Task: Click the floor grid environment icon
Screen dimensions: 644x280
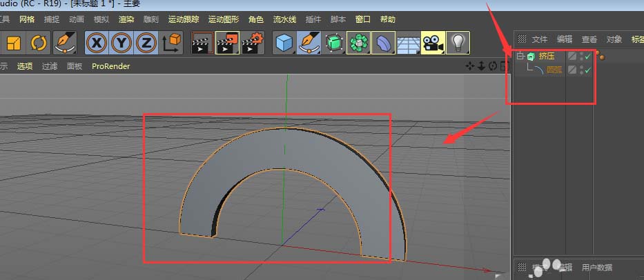Action: click(409, 43)
